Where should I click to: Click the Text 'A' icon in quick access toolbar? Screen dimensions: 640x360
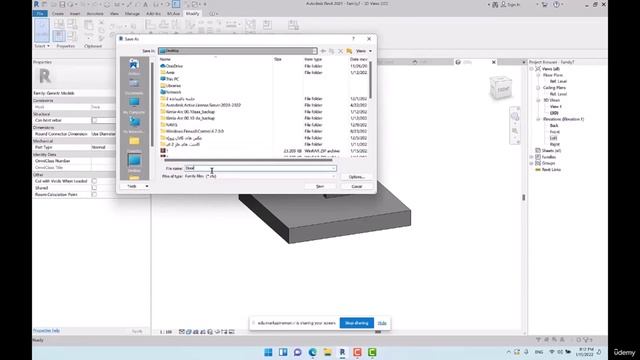[x=145, y=4]
